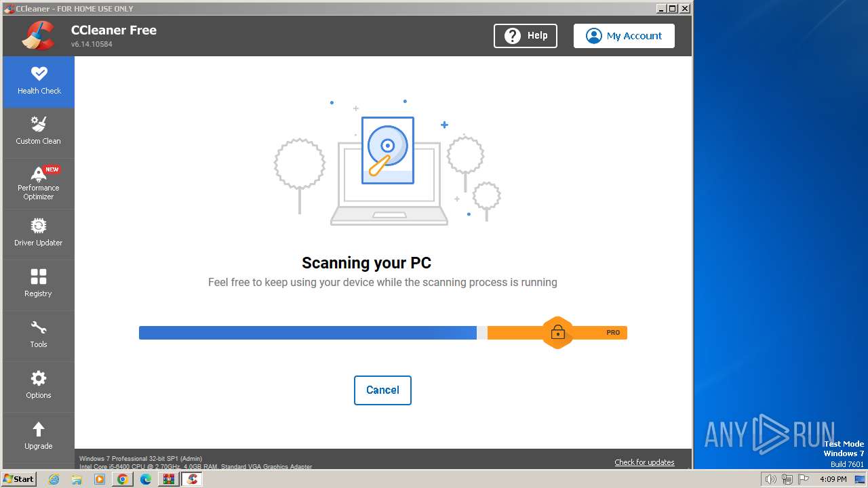Open the volume control in system tray
This screenshot has height=488, width=868.
click(770, 479)
